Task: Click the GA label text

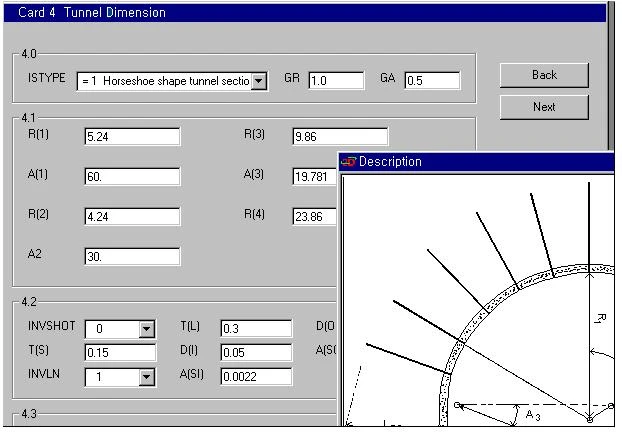Action: point(388,78)
